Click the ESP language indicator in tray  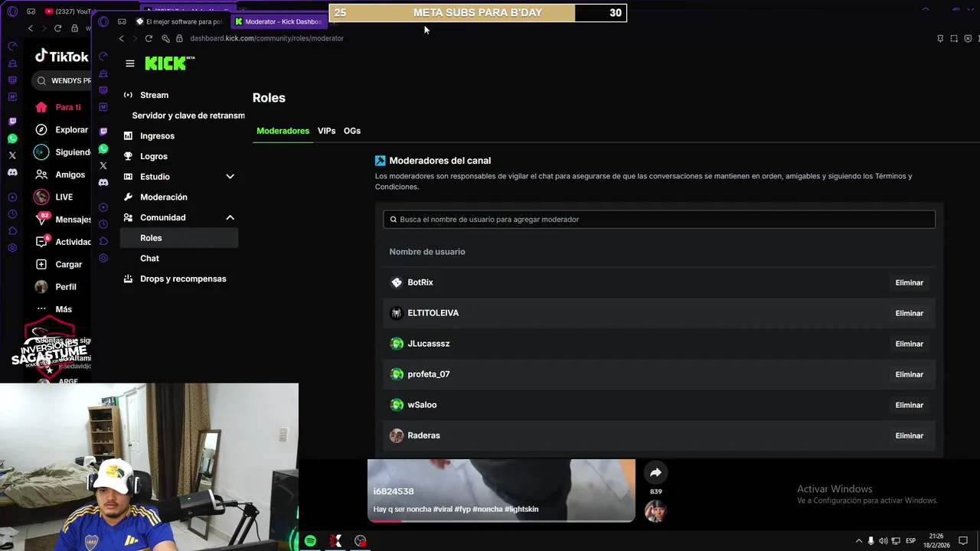click(911, 541)
